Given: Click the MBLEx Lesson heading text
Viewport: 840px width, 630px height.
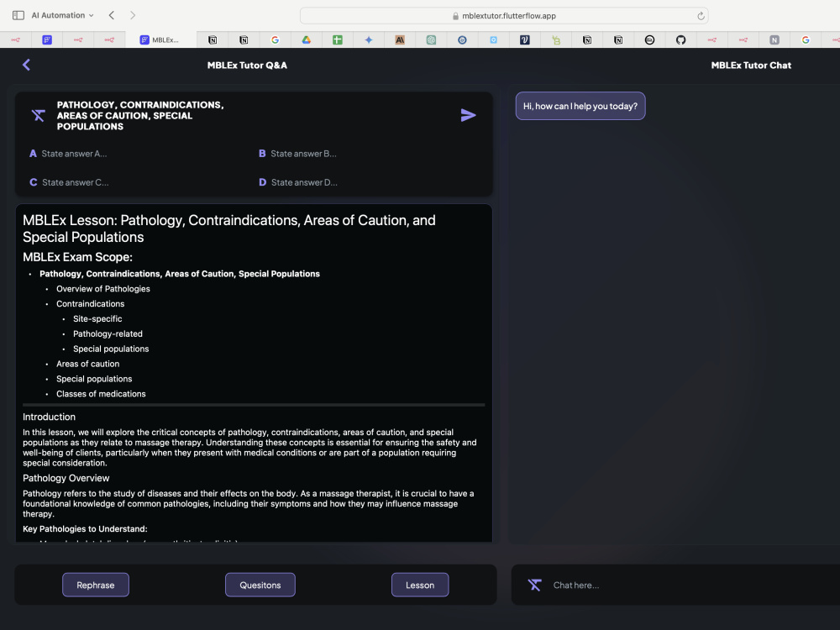Looking at the screenshot, I should [x=228, y=228].
